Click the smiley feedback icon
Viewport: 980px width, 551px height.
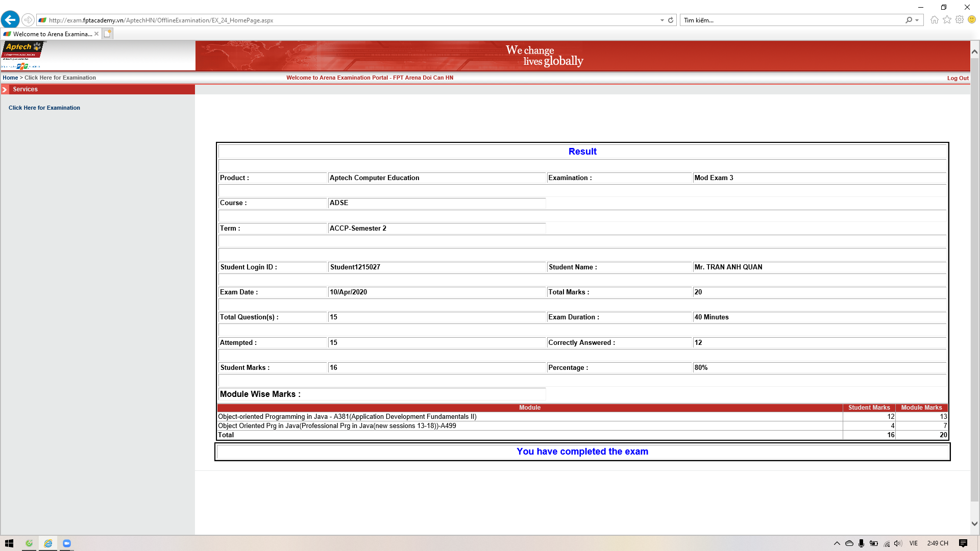[972, 19]
